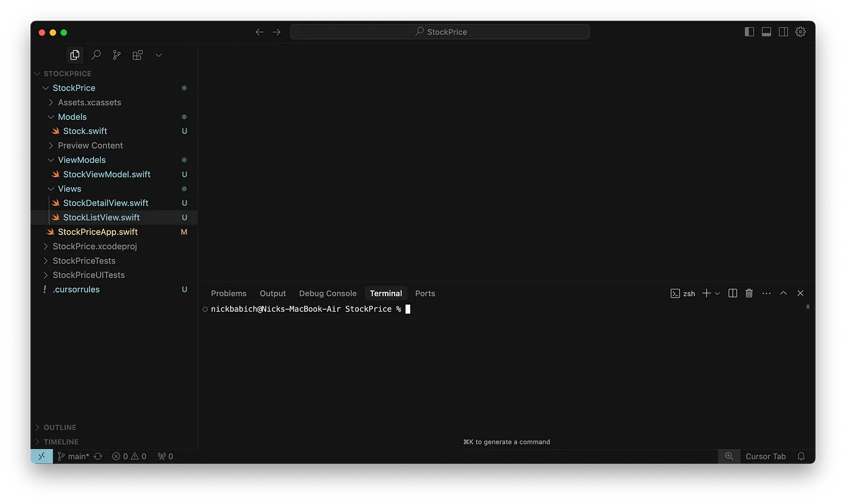Open Settings via the gear icon
Screen dimensions: 846x504
point(800,31)
